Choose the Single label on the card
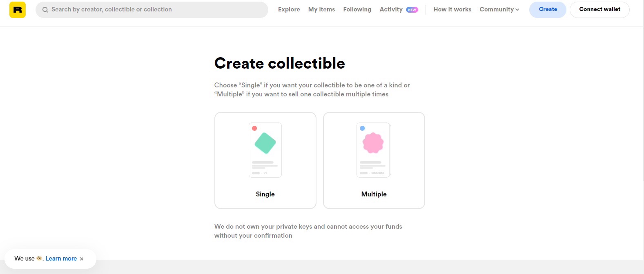Viewport: 644px width, 274px height. click(265, 194)
